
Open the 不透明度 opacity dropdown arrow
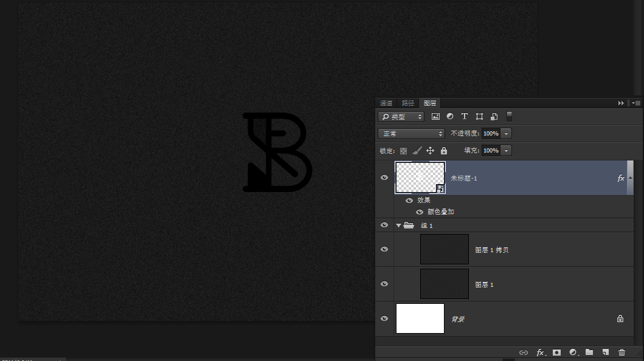[x=507, y=134]
